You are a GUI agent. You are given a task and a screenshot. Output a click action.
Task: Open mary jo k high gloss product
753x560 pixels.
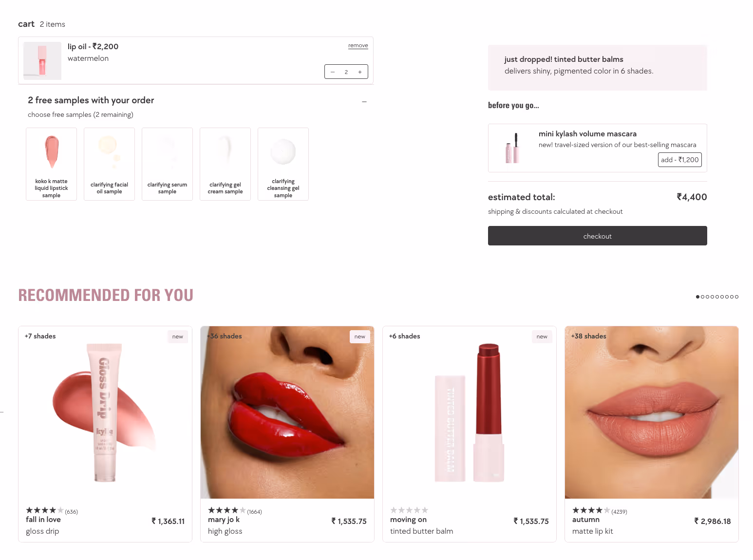click(x=287, y=434)
